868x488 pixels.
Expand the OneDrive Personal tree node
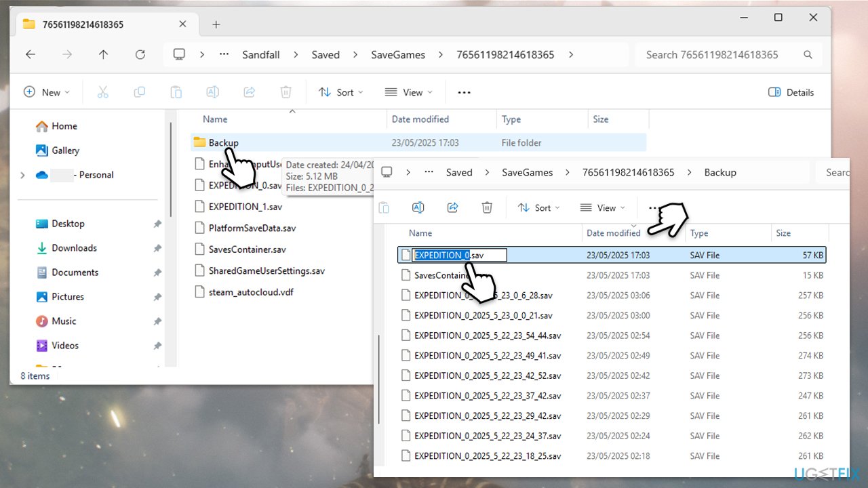[22, 175]
